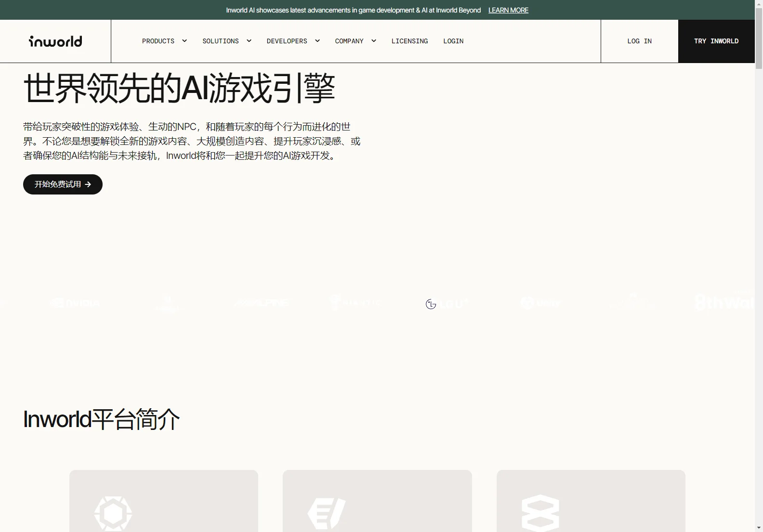Open the first platform card with hexagon icon
This screenshot has width=763, height=532.
164,501
